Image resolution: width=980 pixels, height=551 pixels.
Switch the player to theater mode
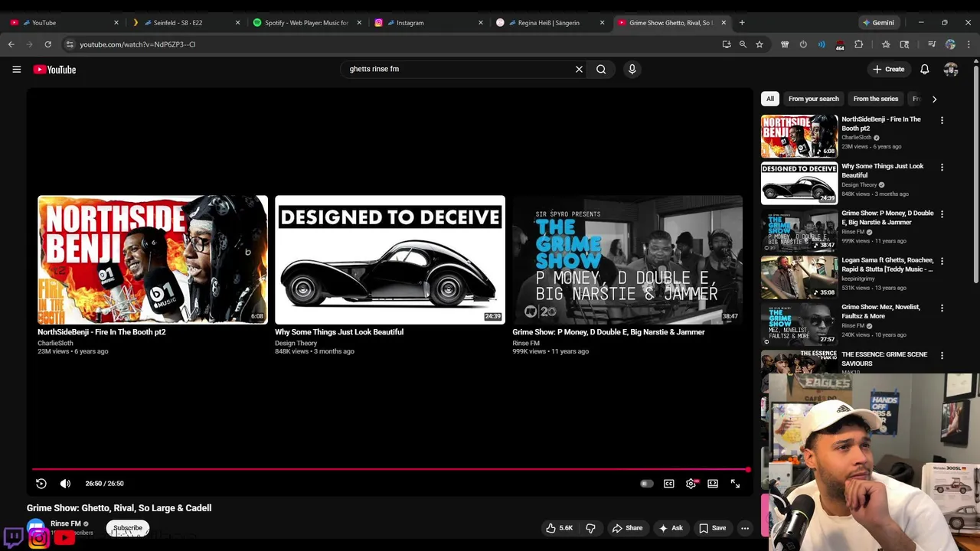(713, 484)
